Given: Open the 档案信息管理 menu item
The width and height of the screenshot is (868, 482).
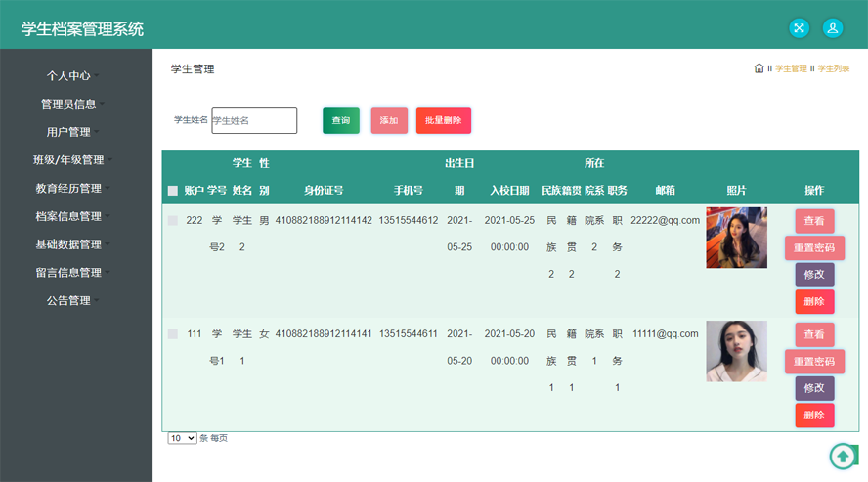Looking at the screenshot, I should (70, 216).
